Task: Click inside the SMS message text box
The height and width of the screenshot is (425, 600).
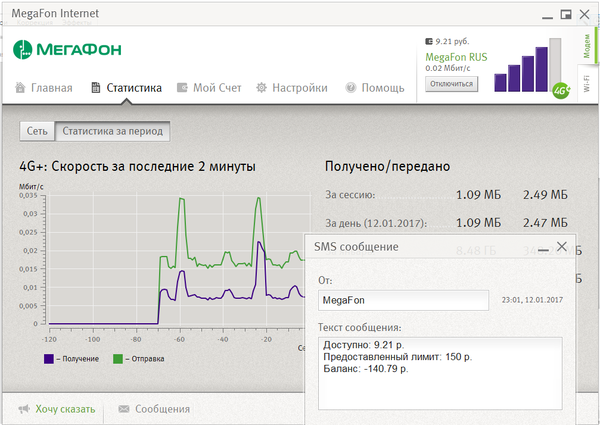Action: pos(439,373)
